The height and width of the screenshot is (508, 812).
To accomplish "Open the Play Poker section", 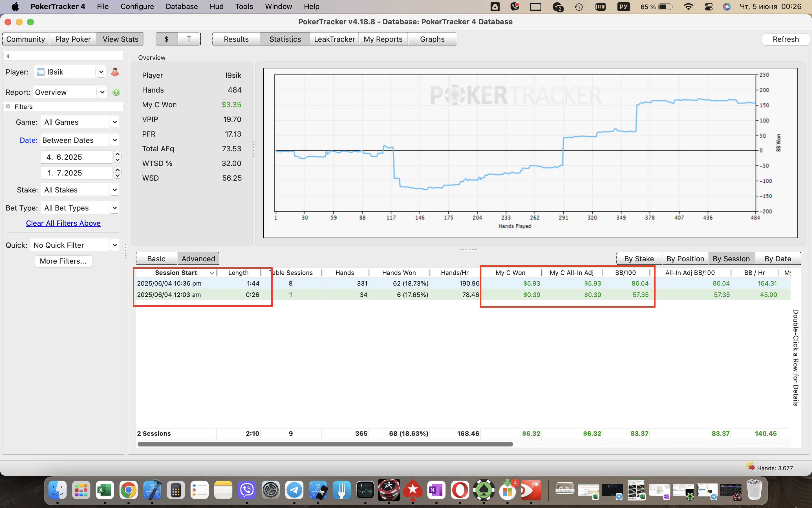I will click(x=73, y=39).
